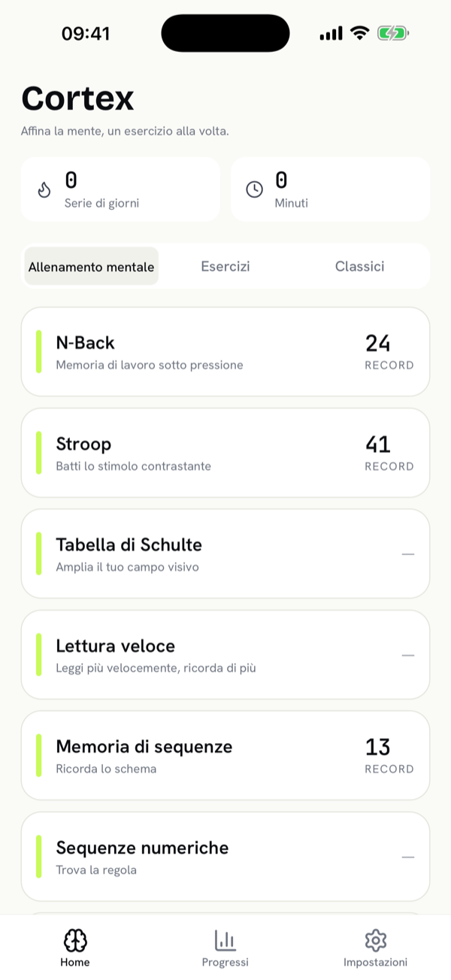This screenshot has height=980, width=451.
Task: Switch to the Classici tab
Action: [359, 266]
